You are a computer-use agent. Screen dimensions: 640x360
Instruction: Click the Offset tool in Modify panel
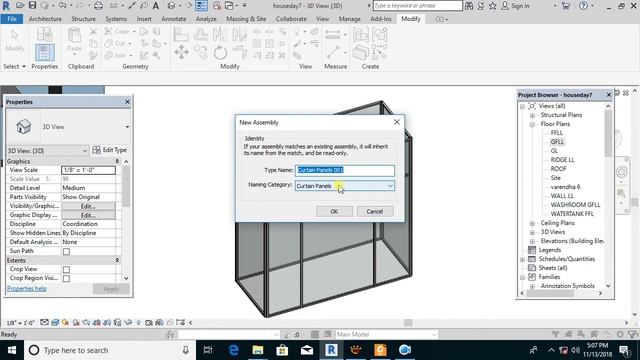(x=200, y=35)
